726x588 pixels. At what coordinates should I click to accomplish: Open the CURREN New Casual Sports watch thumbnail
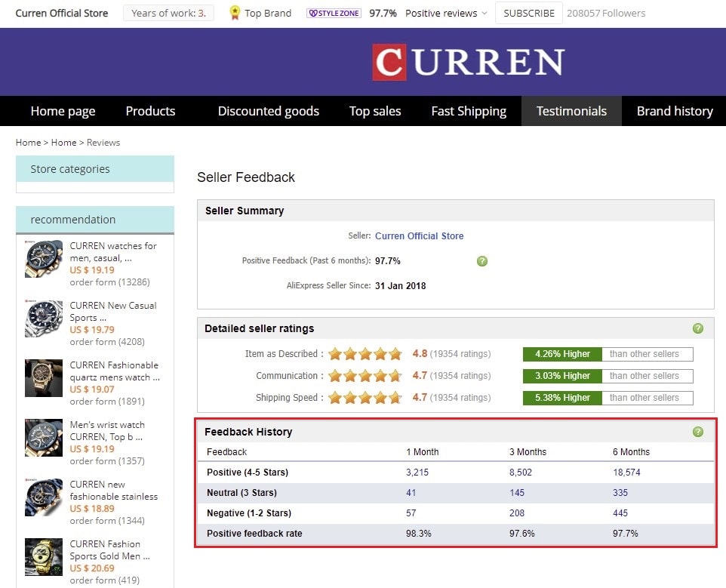44,318
